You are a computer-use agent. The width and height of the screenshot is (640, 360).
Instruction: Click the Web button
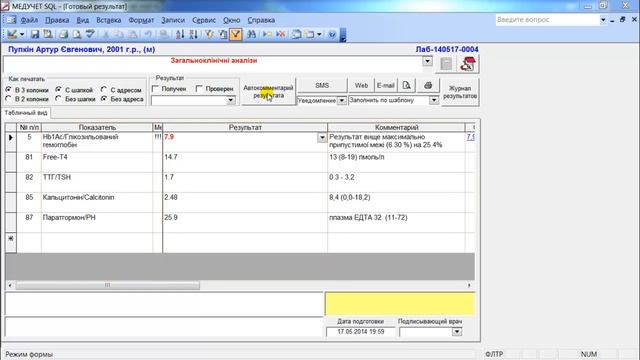(361, 85)
